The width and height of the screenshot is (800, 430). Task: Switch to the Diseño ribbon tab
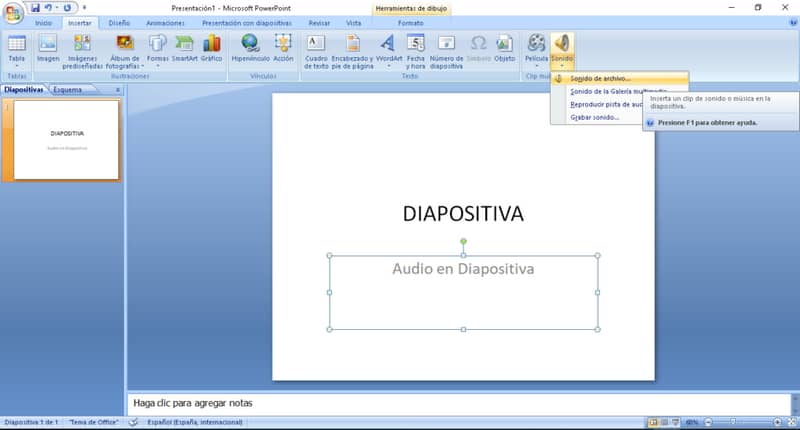119,23
